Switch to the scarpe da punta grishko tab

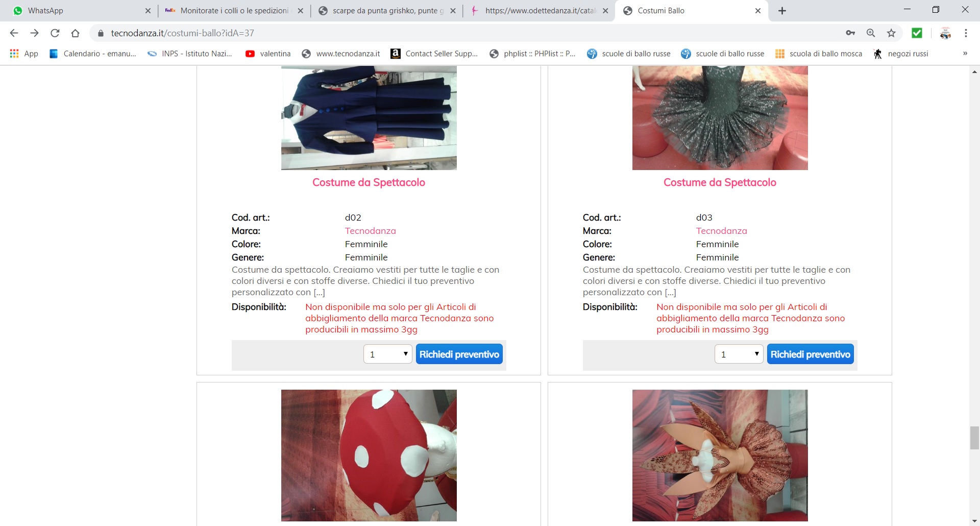(386, 11)
